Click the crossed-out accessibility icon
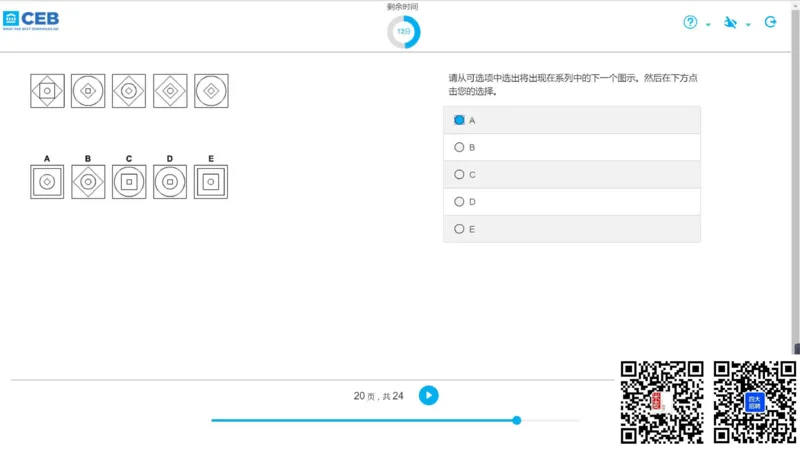 pyautogui.click(x=730, y=22)
